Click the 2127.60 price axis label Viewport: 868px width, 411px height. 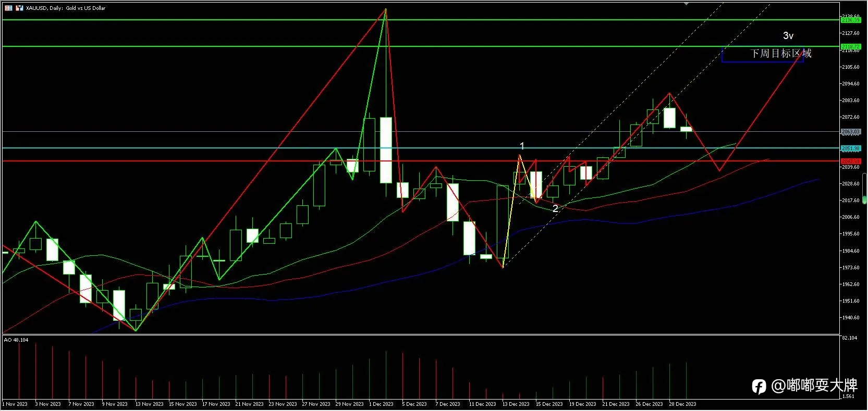point(850,33)
